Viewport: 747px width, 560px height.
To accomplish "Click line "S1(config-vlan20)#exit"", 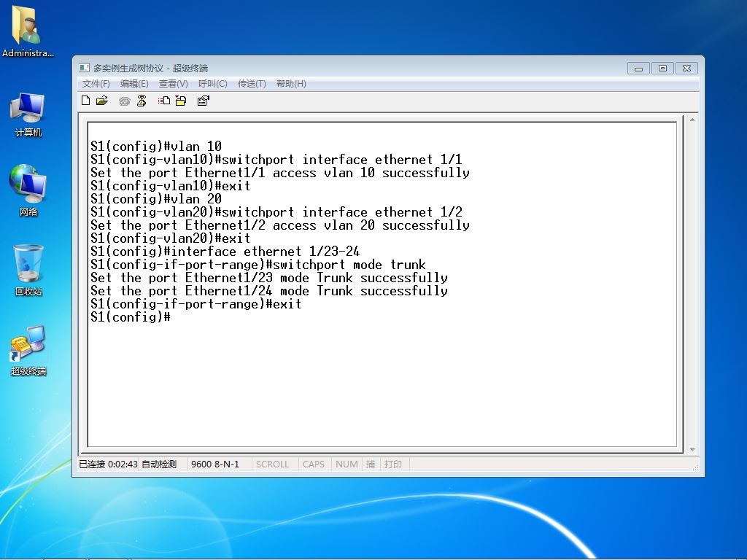I will click(x=171, y=238).
